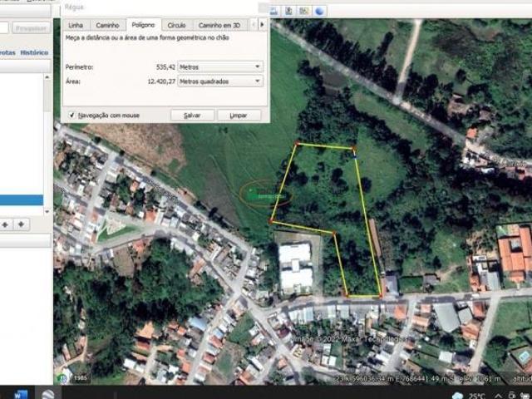532x399 pixels.
Task: Select the highlighted blue item in Places list
Action: point(22,200)
